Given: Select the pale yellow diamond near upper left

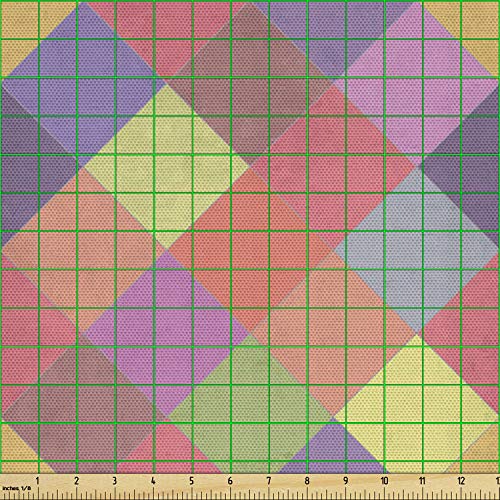Looking at the screenshot, I should pyautogui.click(x=167, y=167).
